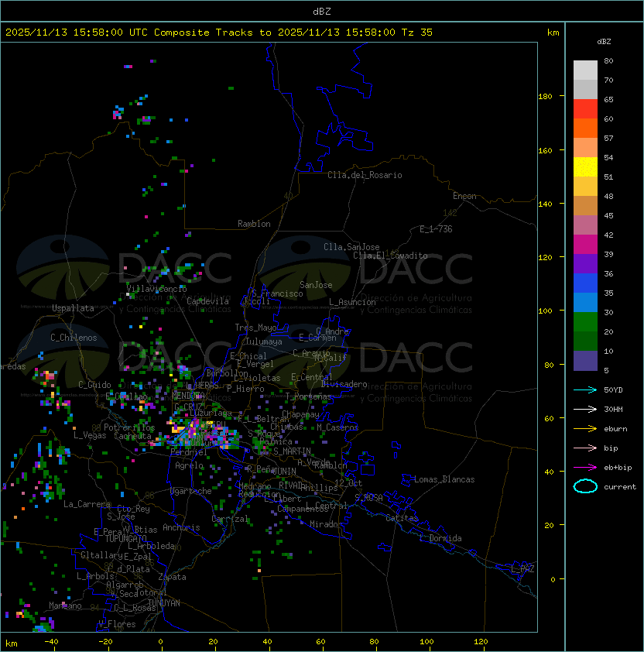The width and height of the screenshot is (644, 652).
Task: Select the purple 39 dBZ legend swatch
Action: pos(585,264)
